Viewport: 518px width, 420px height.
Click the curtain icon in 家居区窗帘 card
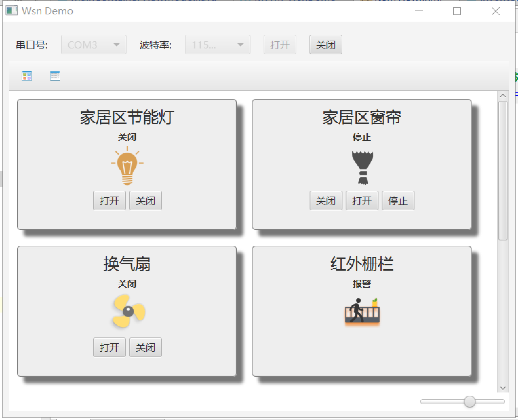(x=362, y=167)
